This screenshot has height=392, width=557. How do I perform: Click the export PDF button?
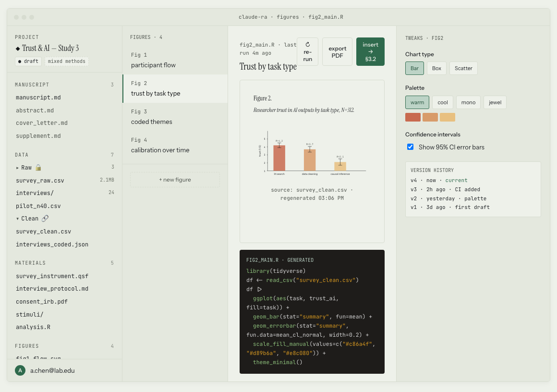tap(337, 51)
